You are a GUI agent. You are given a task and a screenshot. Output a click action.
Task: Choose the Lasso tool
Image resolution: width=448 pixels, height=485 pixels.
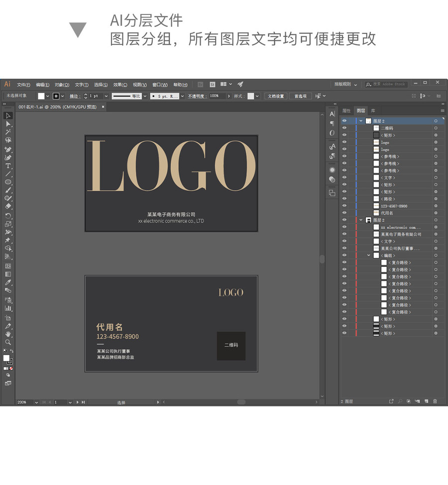[x=8, y=140]
